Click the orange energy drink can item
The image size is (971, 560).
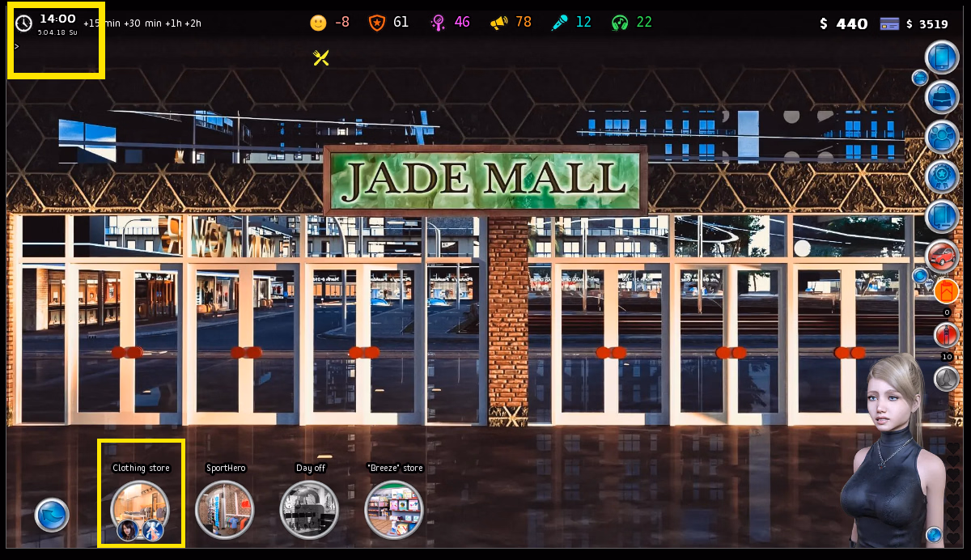coord(946,292)
